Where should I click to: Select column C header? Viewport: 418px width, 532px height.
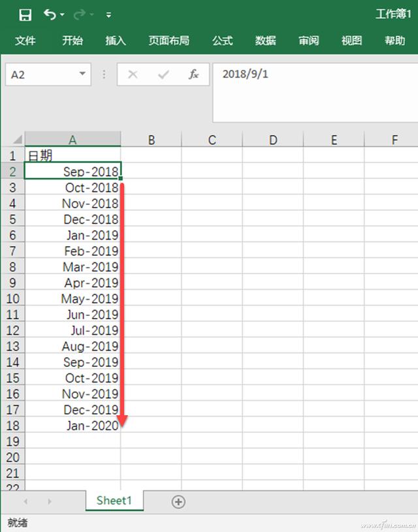click(x=212, y=140)
